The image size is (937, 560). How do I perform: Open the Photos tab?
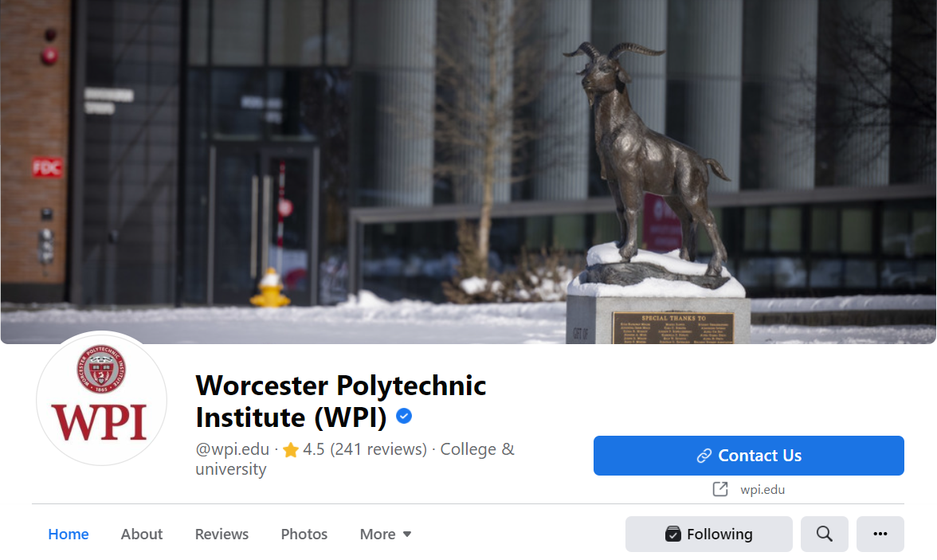click(x=304, y=535)
